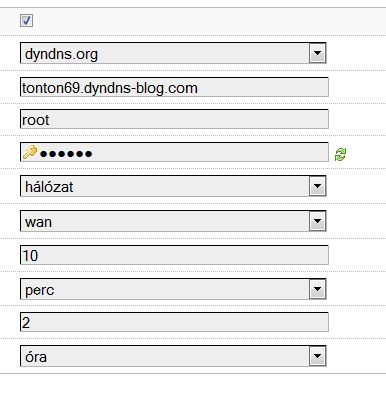Open the óra time unit dropdown
The width and height of the screenshot is (386, 393).
tap(173, 356)
